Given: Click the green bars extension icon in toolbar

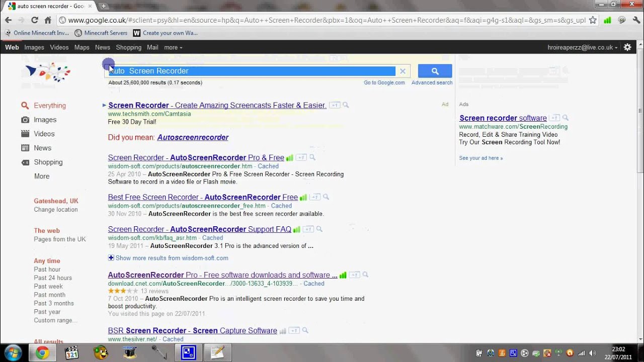Looking at the screenshot, I should pos(608,20).
